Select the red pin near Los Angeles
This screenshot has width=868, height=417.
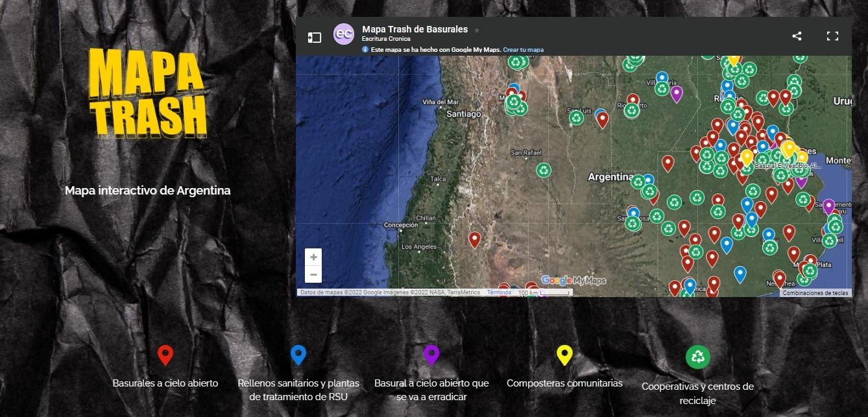coord(474,239)
